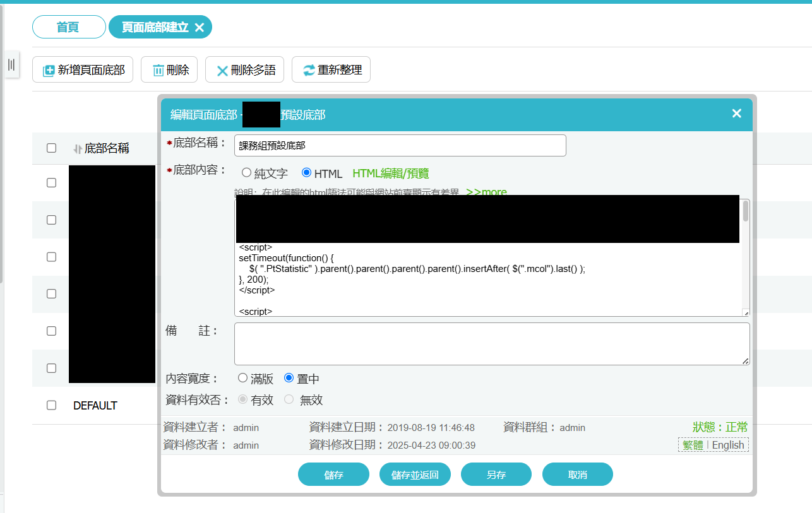Screen dimensions: 812x513
Task: Click the 狀態：正常 status text
Action: [x=720, y=427]
